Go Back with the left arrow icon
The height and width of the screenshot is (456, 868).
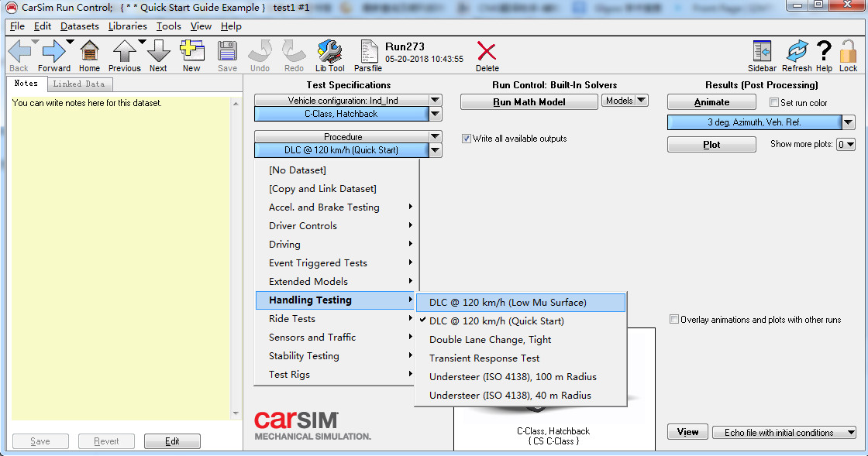coord(20,52)
